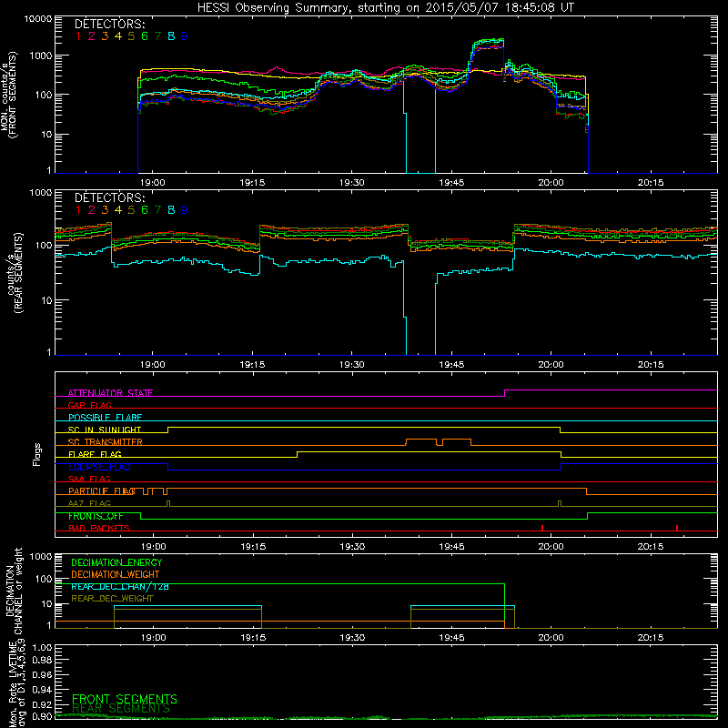Click the REAR SEGMENTS livetime legend text
This screenshot has height=728, width=728.
click(121, 709)
